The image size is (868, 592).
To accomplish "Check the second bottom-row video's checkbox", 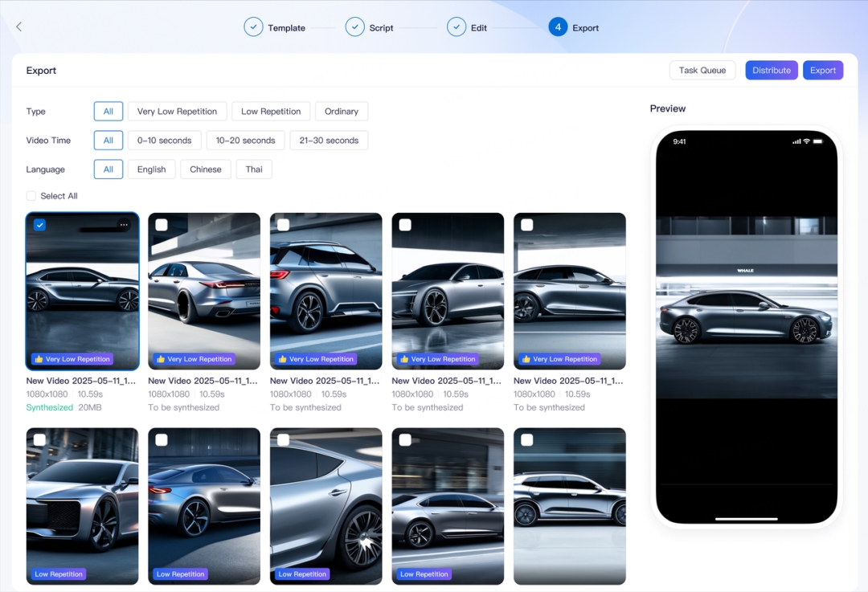I will [162, 440].
